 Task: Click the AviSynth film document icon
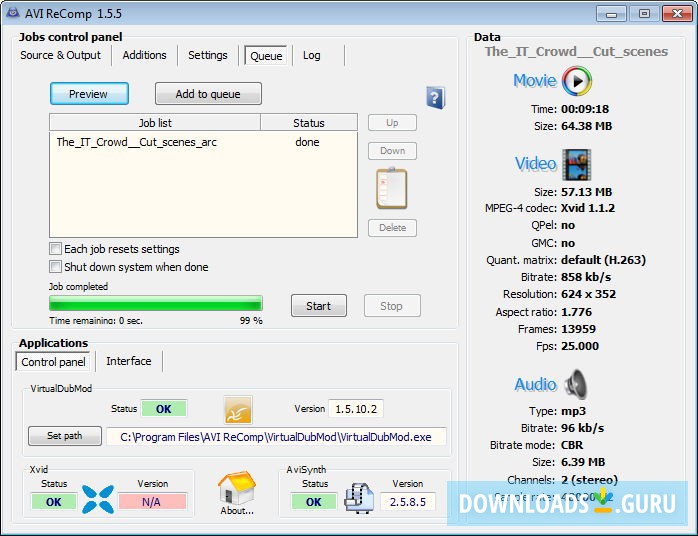click(x=359, y=498)
